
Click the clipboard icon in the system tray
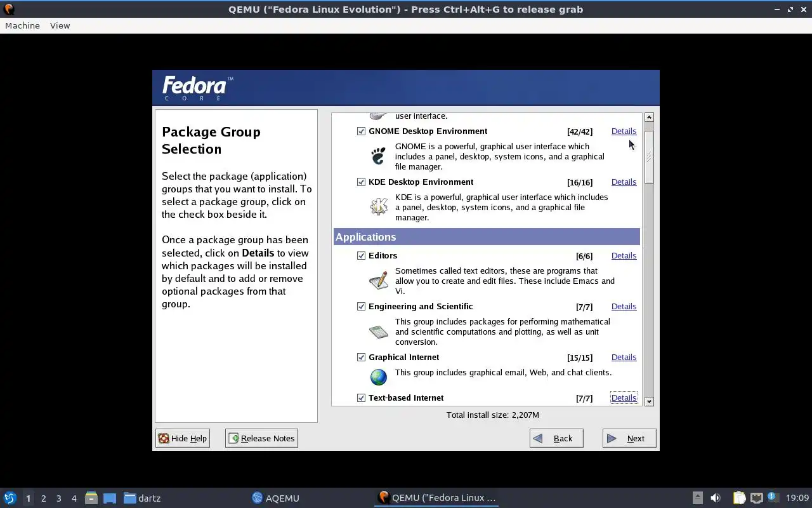pos(739,498)
